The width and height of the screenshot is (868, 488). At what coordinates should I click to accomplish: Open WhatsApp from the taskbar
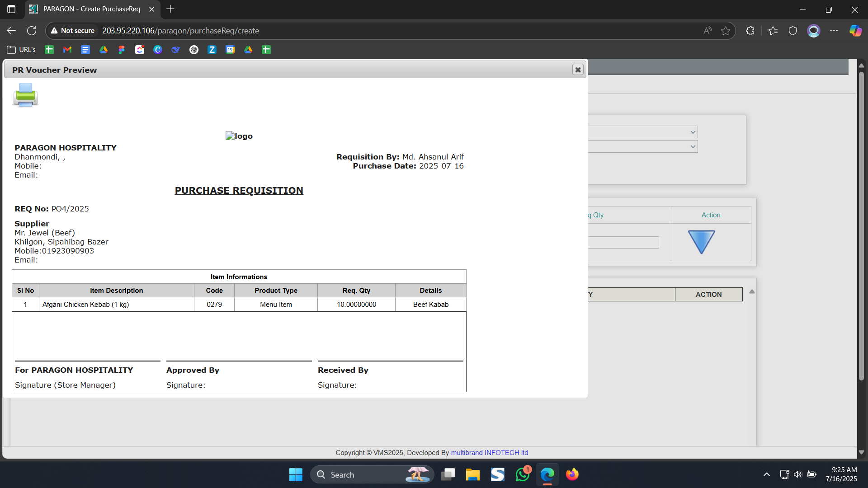[523, 474]
